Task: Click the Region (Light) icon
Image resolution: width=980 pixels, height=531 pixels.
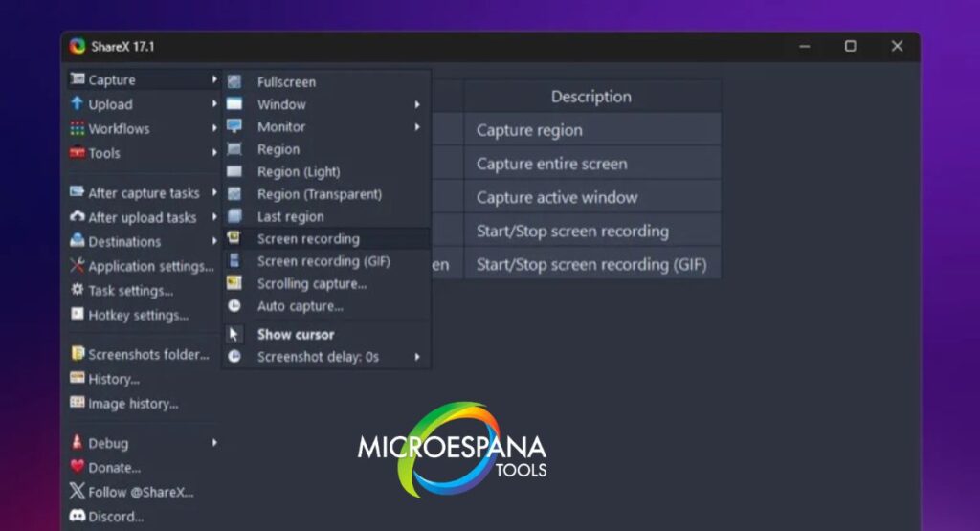Action: pos(234,171)
